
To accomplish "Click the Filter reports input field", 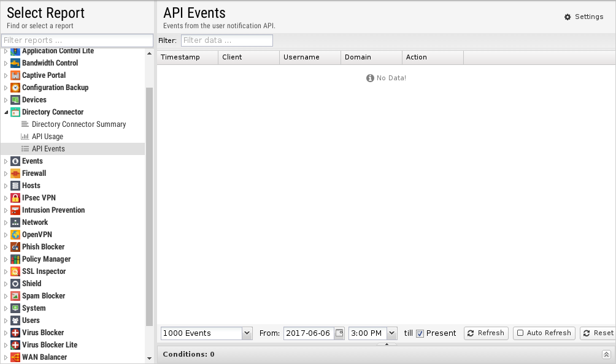I will click(x=77, y=40).
